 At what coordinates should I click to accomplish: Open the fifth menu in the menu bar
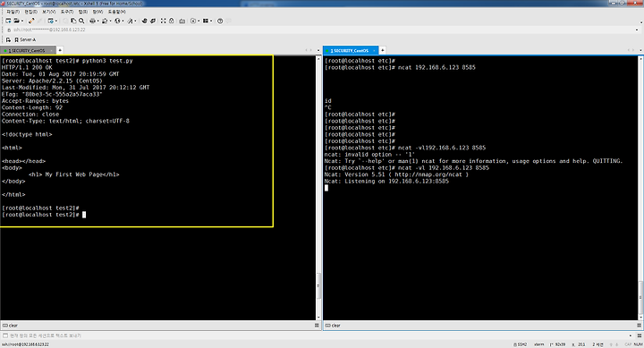(83, 12)
